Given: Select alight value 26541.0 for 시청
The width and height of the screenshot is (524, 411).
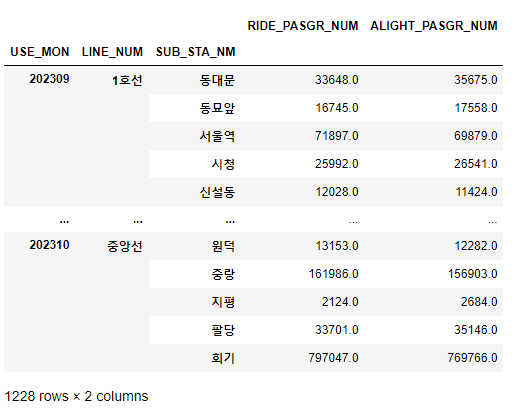Looking at the screenshot, I should [x=476, y=164].
